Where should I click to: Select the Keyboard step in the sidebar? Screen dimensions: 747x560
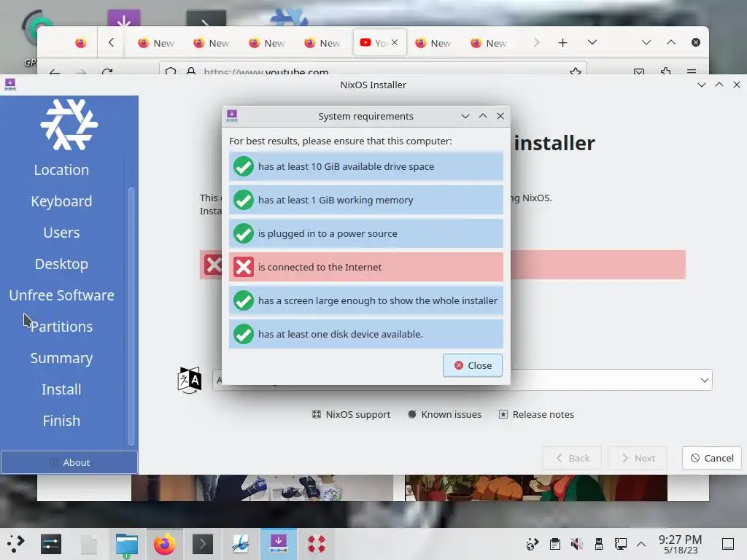tap(61, 201)
